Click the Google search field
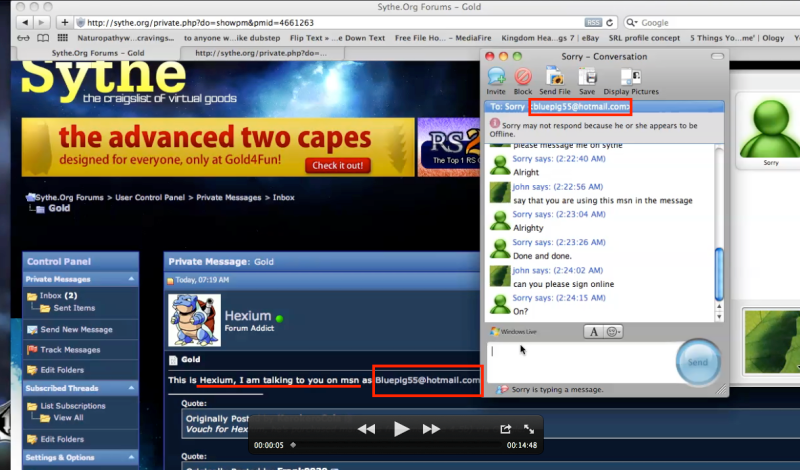The image size is (800, 470). point(714,22)
